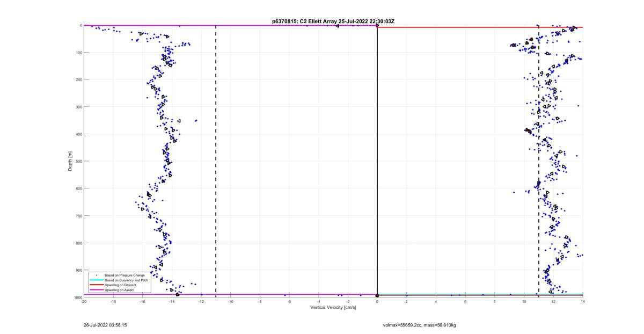Click the x-axis tick label '-8'
Viewport: 644px width, 334px height.
[260, 302]
